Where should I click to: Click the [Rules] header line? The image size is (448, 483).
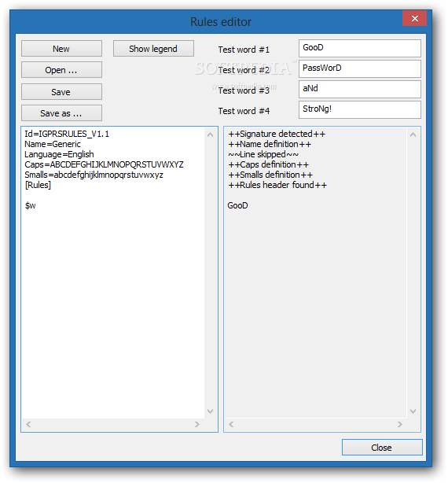click(38, 185)
